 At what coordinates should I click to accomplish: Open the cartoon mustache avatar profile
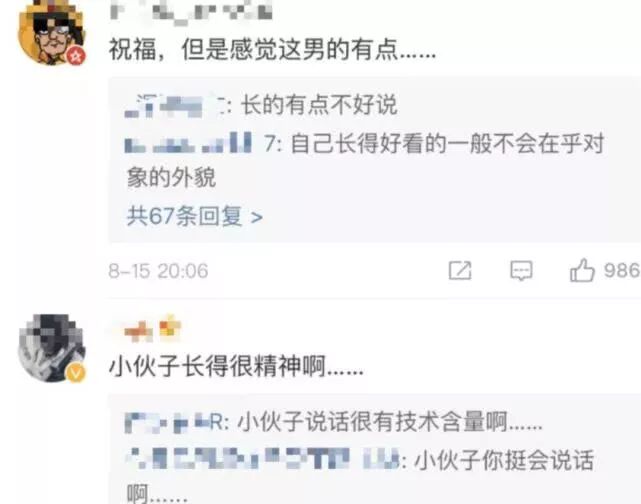(51, 33)
